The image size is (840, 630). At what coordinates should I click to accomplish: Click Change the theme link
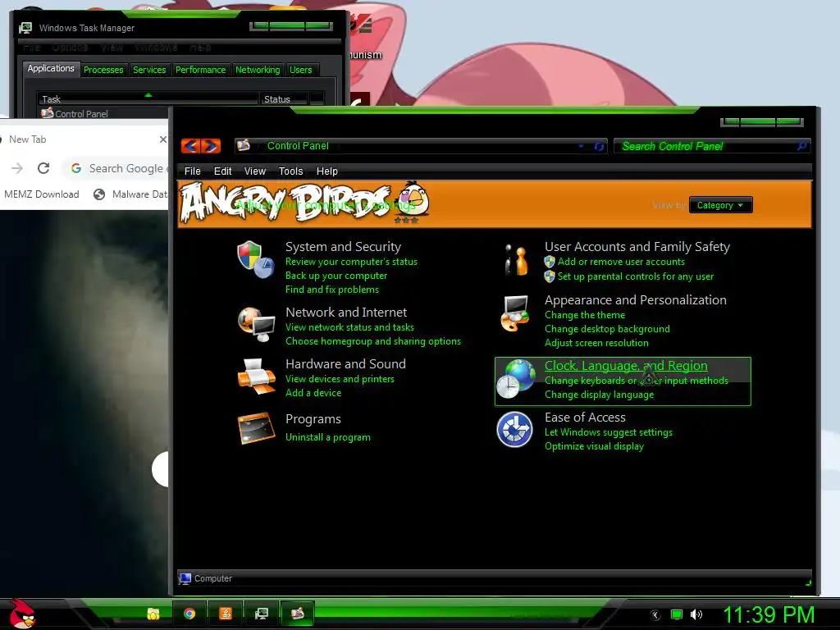[x=584, y=315]
